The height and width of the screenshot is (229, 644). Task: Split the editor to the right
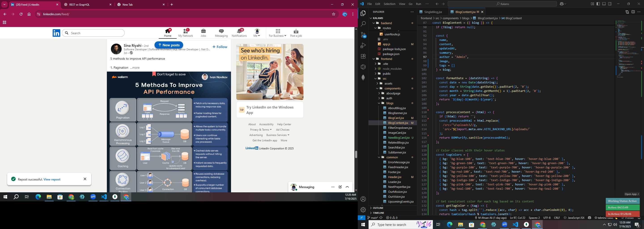633,12
